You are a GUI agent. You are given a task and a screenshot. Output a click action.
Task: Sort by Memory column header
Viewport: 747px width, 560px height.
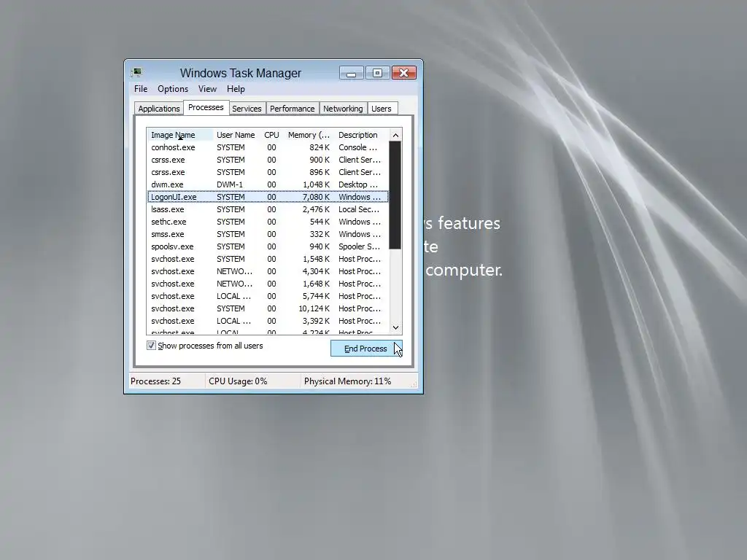tap(309, 135)
